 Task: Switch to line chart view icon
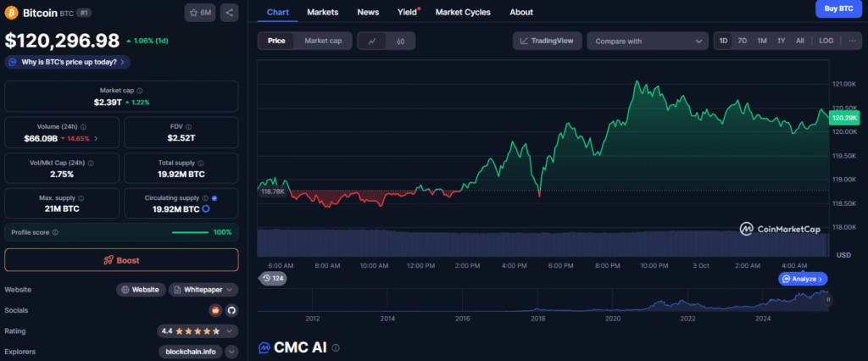[373, 41]
